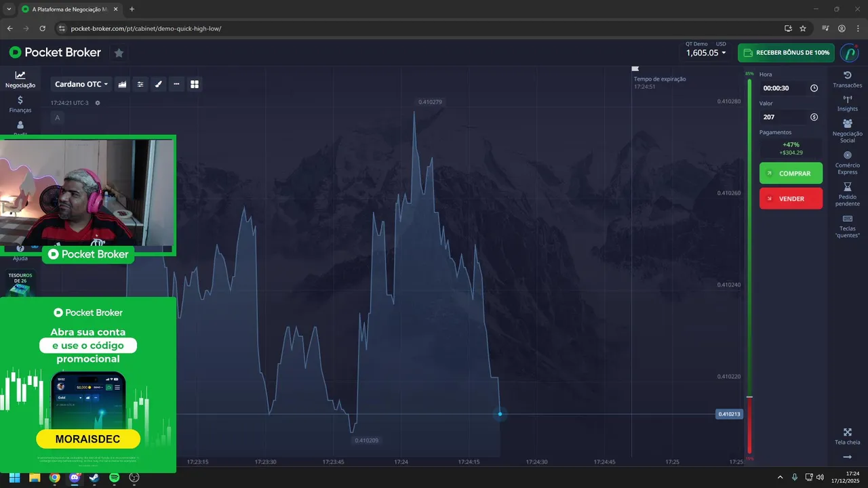Image resolution: width=868 pixels, height=488 pixels.
Task: Click the dollar icon beside Valor
Action: point(814,117)
